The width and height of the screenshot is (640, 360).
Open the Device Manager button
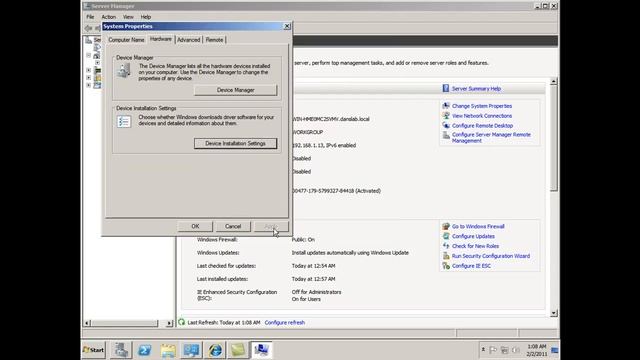[x=236, y=90]
